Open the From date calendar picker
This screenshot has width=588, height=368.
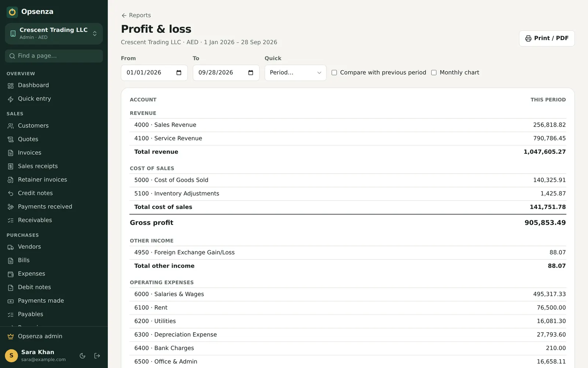pyautogui.click(x=179, y=72)
